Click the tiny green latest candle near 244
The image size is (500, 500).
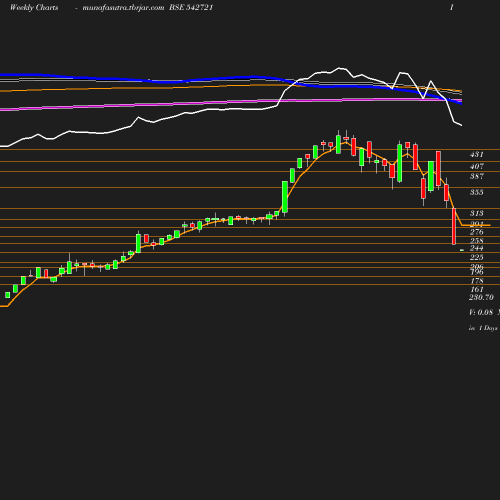point(462,250)
